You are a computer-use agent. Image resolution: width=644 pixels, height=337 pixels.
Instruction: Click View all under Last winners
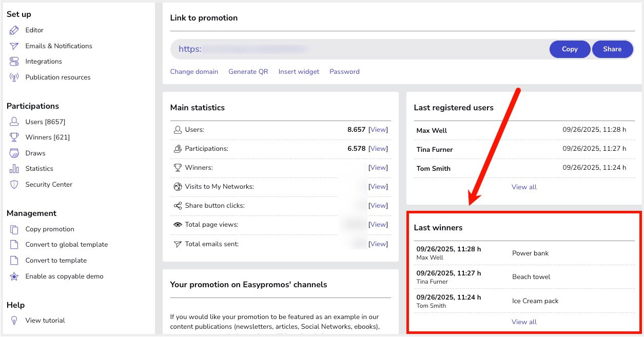click(x=524, y=322)
